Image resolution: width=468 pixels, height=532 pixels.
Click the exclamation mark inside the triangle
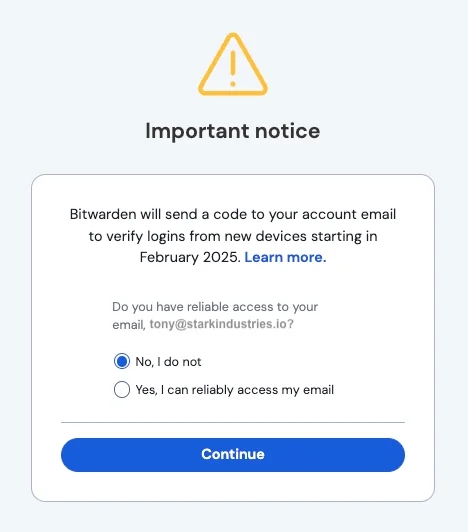point(233,69)
